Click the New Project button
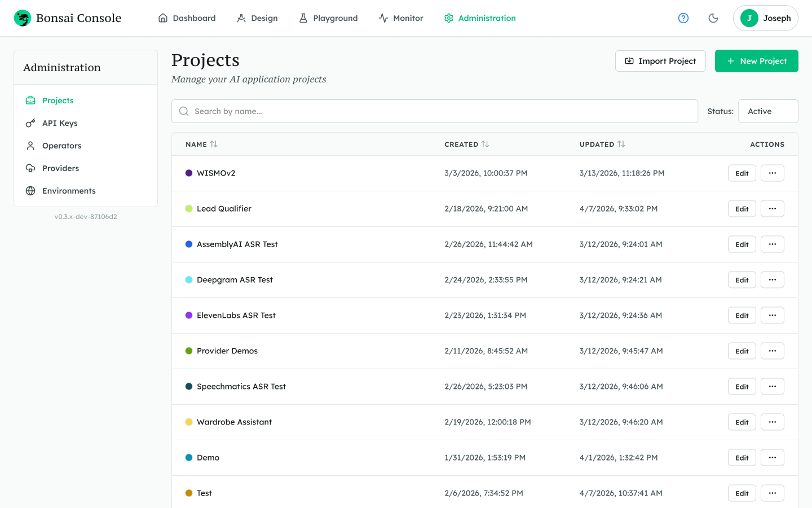Viewport: 812px width, 508px height. [x=756, y=61]
